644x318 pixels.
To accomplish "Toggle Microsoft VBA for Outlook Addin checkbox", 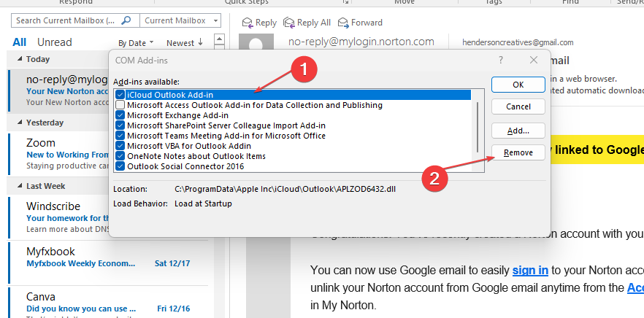I will pyautogui.click(x=120, y=146).
